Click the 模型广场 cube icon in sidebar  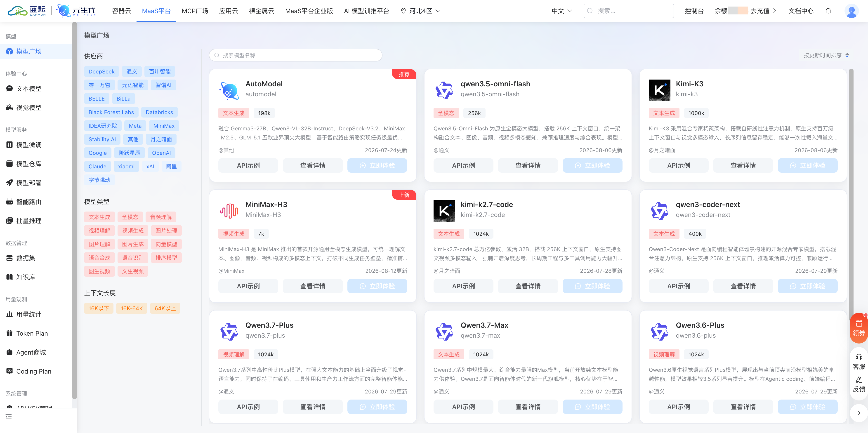[x=9, y=51]
